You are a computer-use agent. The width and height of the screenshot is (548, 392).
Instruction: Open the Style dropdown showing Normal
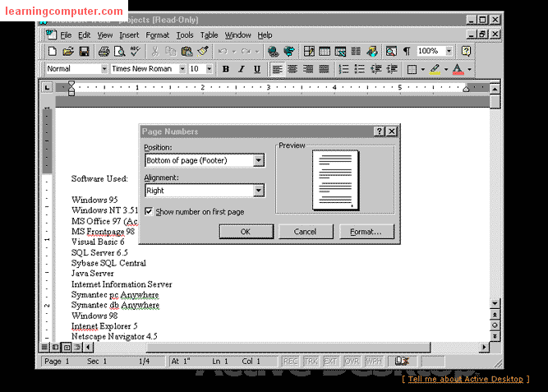[104, 69]
